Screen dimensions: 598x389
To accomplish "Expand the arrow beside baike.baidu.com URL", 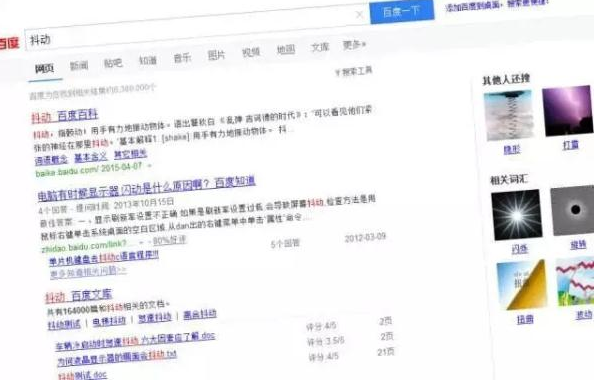I will (x=150, y=166).
